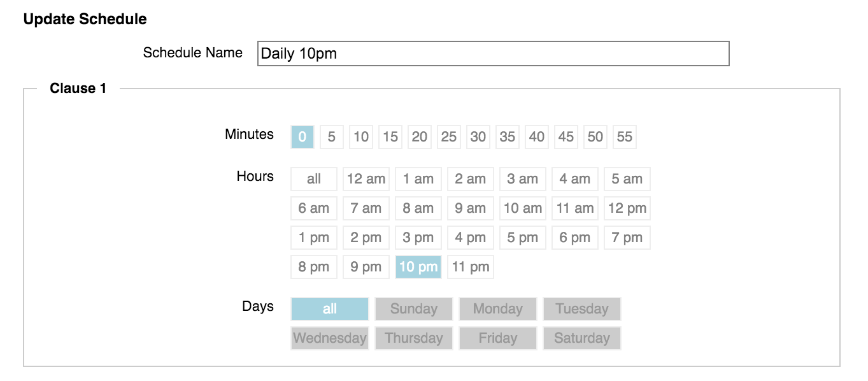868x381 pixels.
Task: Toggle the 3 pm hour
Action: coord(418,238)
